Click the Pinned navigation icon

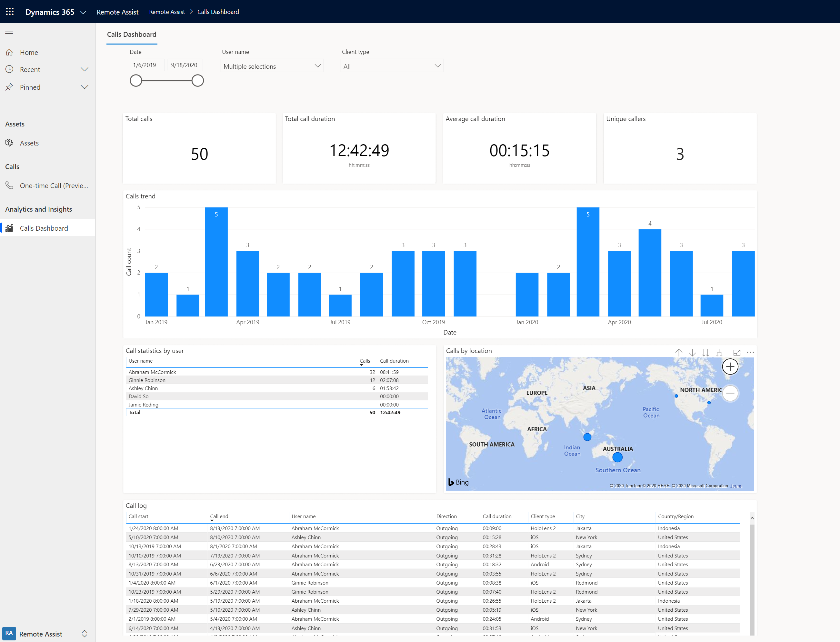click(9, 86)
